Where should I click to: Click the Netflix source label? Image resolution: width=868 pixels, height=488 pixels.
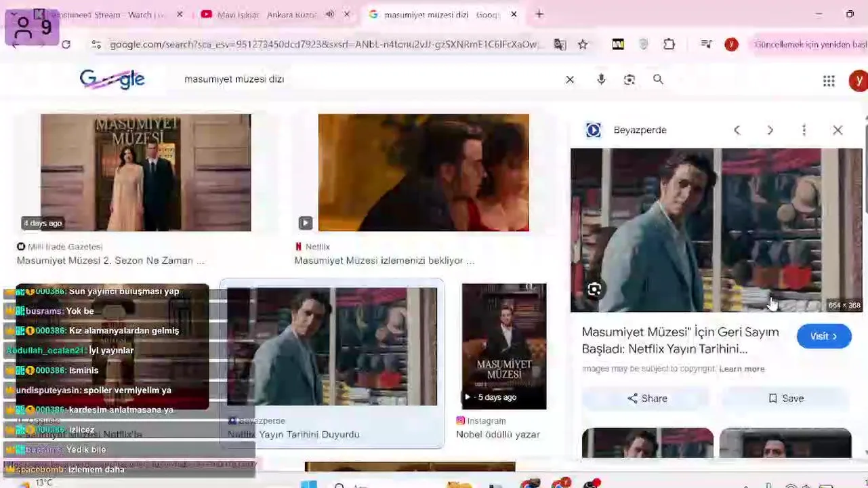click(312, 247)
